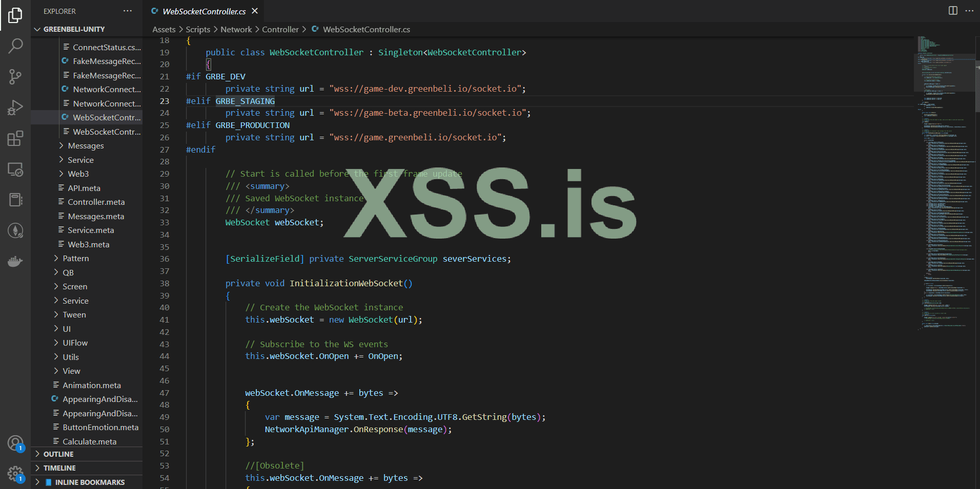Open the Run and Debug panel
The width and height of the screenshot is (980, 489).
tap(15, 108)
